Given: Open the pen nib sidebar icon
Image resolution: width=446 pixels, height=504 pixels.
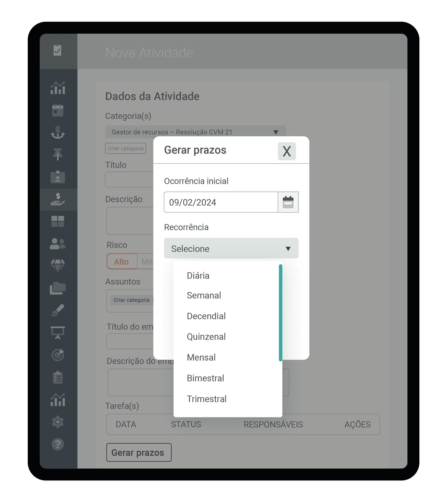Looking at the screenshot, I should pyautogui.click(x=58, y=310).
